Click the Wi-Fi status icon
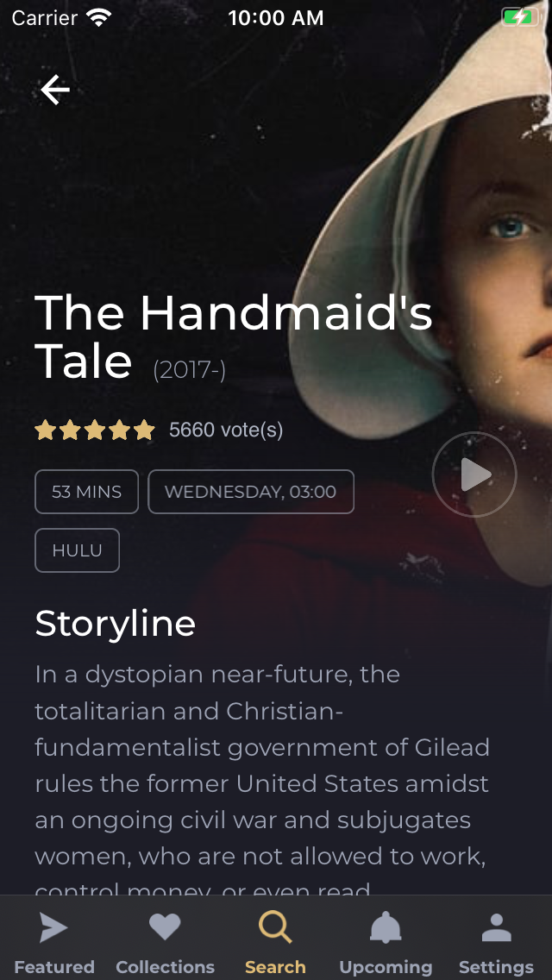Image resolution: width=552 pixels, height=980 pixels. (99, 17)
